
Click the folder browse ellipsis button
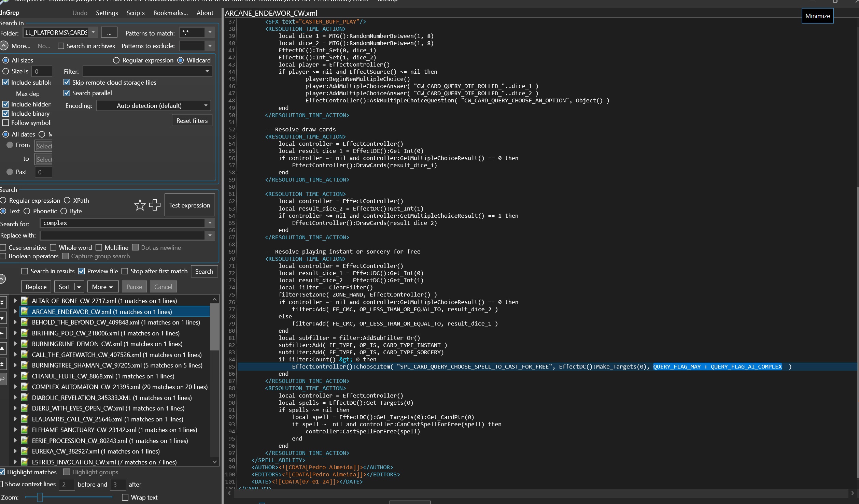pos(109,33)
